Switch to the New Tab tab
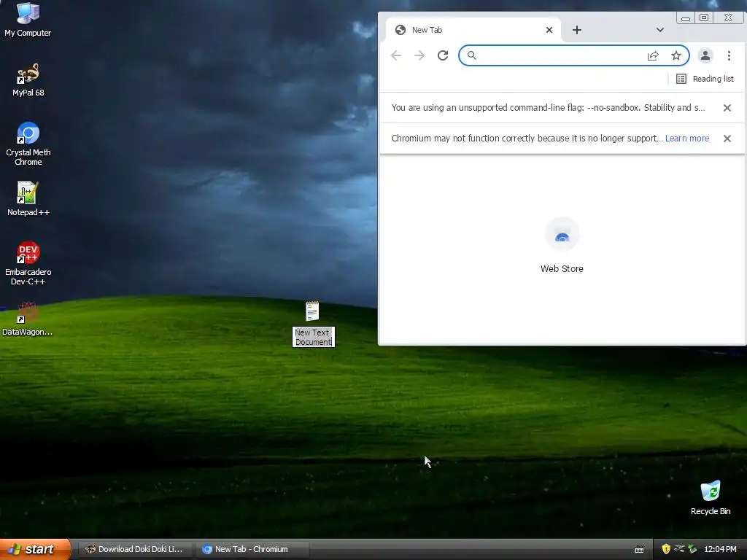Viewport: 747px width, 560px height. pyautogui.click(x=473, y=30)
